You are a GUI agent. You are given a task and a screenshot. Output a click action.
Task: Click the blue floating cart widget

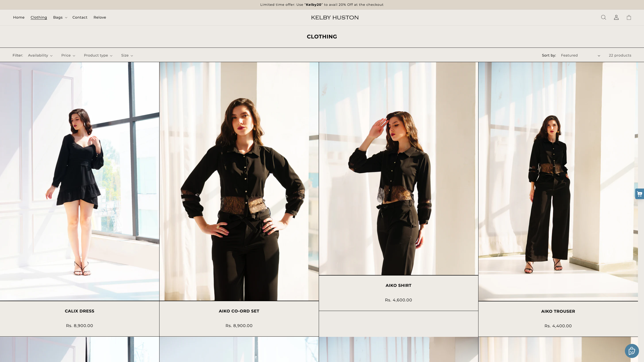click(639, 194)
